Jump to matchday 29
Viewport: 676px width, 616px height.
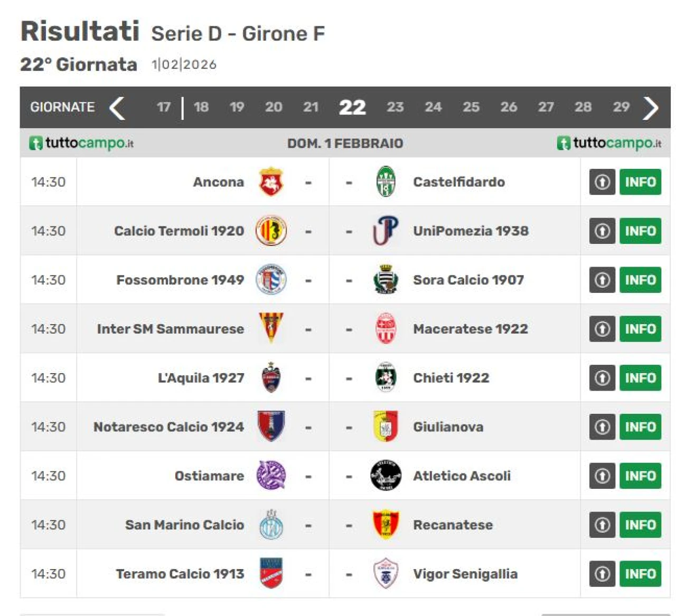point(621,107)
